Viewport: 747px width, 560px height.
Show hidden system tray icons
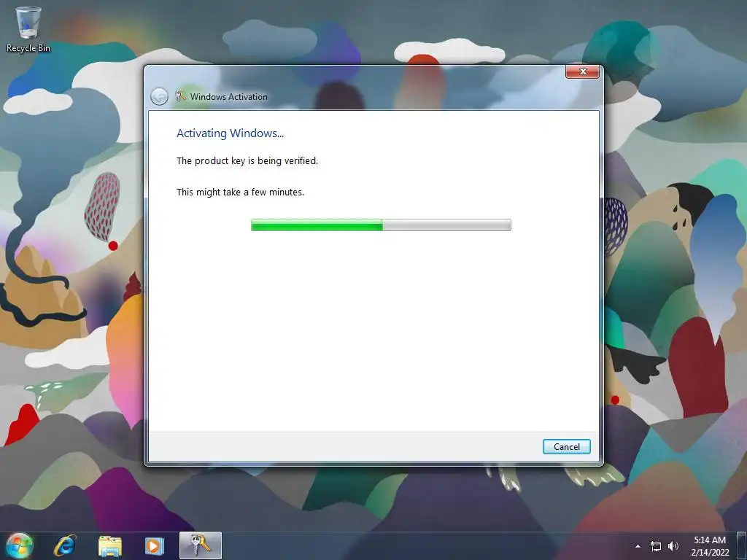coord(638,546)
